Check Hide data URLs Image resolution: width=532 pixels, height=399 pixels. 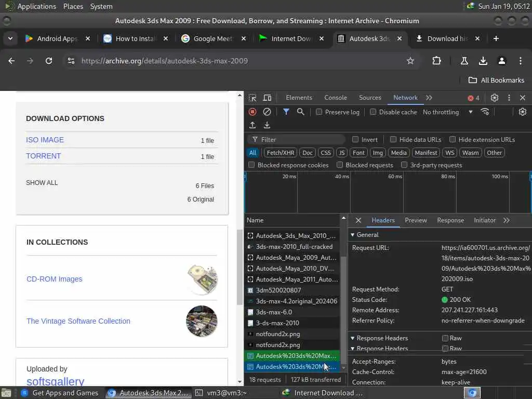393,139
